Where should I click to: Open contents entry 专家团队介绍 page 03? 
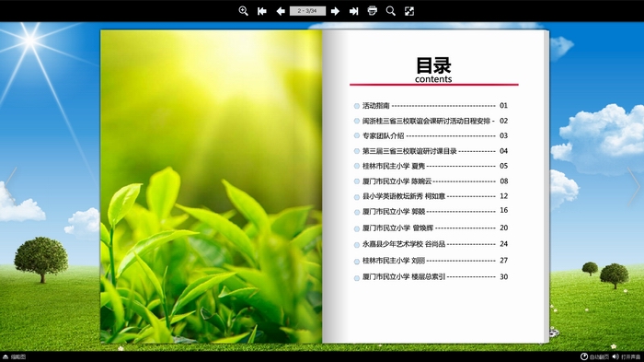[431, 135]
